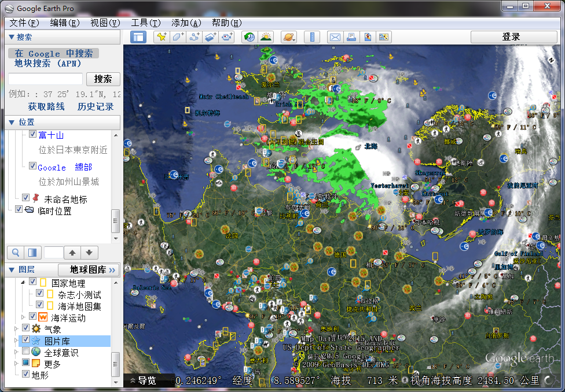Click the magnifier search icon under places

(16, 253)
